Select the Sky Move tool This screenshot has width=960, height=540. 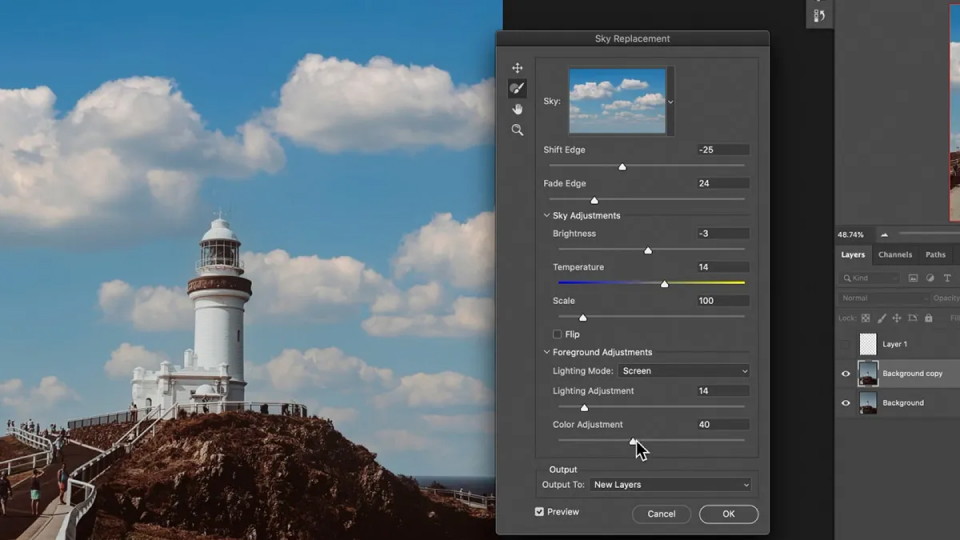[517, 68]
